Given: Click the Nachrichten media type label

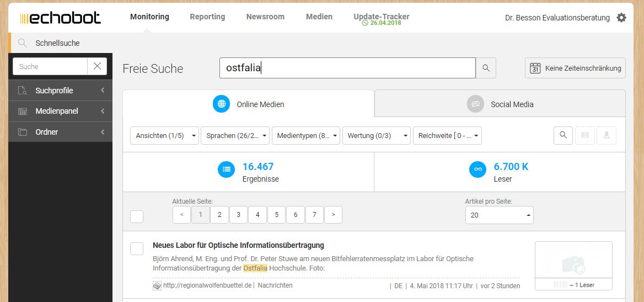Looking at the screenshot, I should pos(275,285).
